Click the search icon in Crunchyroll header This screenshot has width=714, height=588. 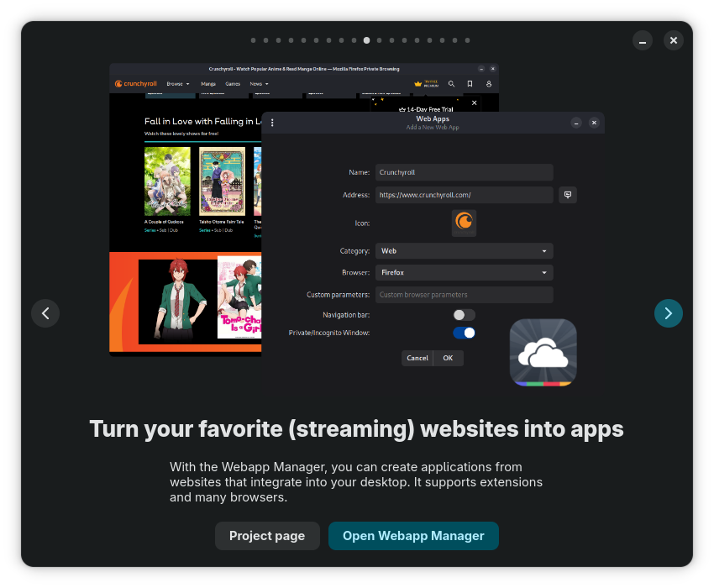(x=451, y=84)
